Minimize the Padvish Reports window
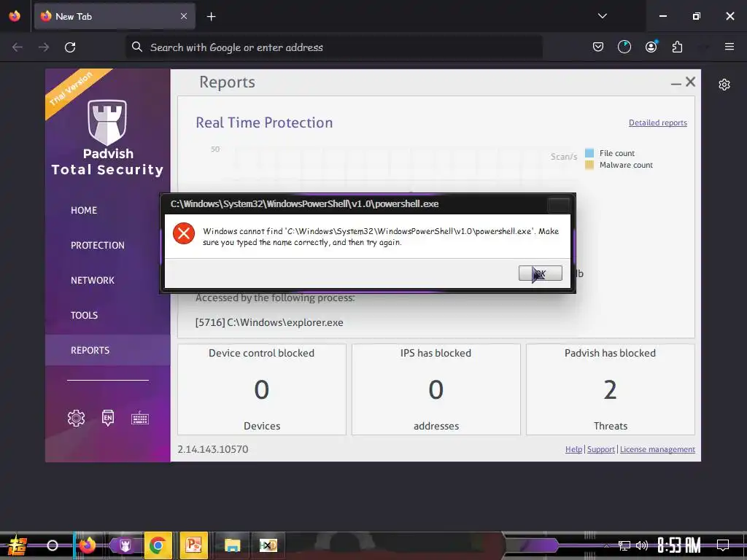This screenshot has height=560, width=747. click(x=676, y=83)
